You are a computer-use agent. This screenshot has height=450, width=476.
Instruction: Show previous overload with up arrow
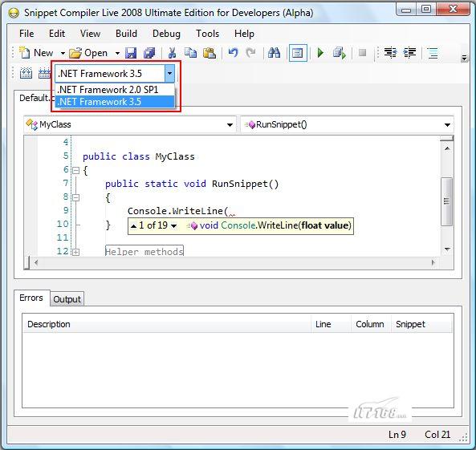point(133,225)
